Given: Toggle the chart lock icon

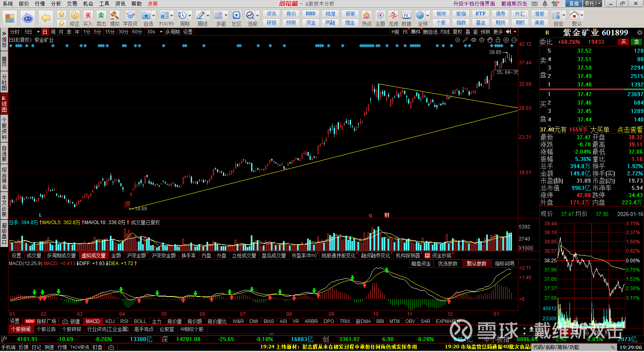Looking at the screenshot, I should [498, 40].
